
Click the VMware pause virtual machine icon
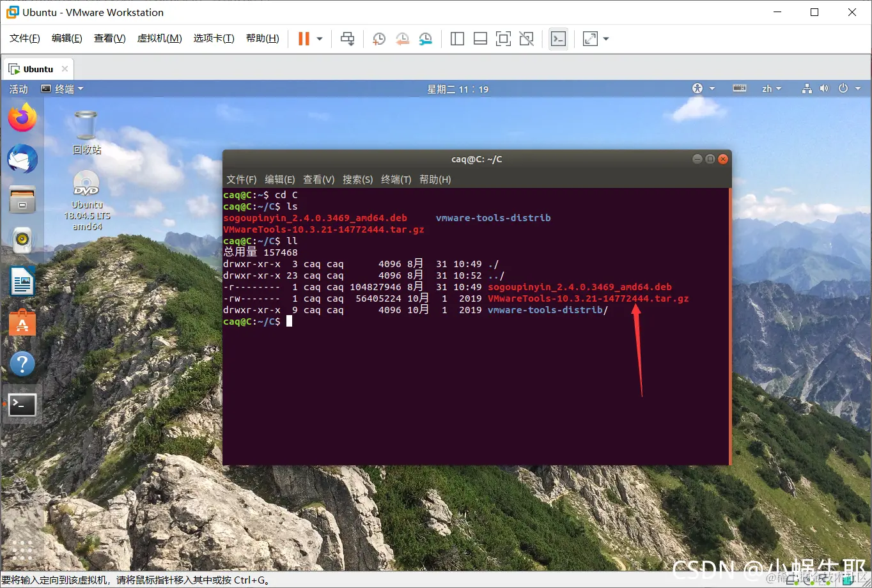point(304,39)
